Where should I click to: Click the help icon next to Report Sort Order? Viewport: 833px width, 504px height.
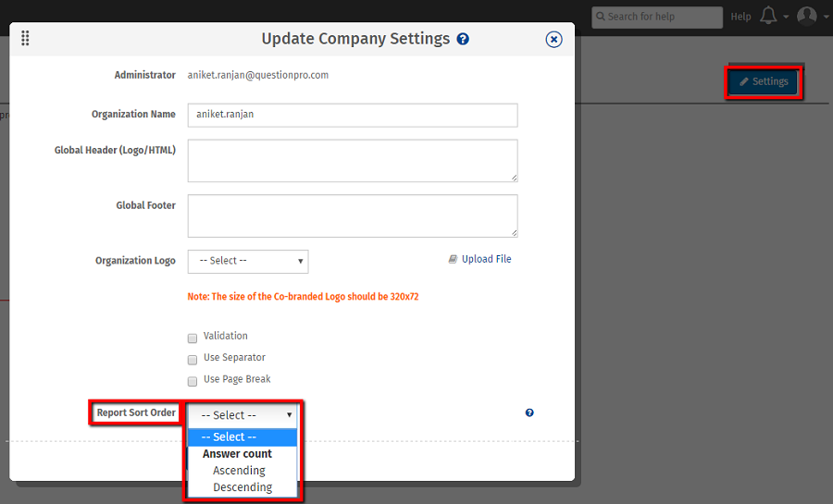coord(529,412)
